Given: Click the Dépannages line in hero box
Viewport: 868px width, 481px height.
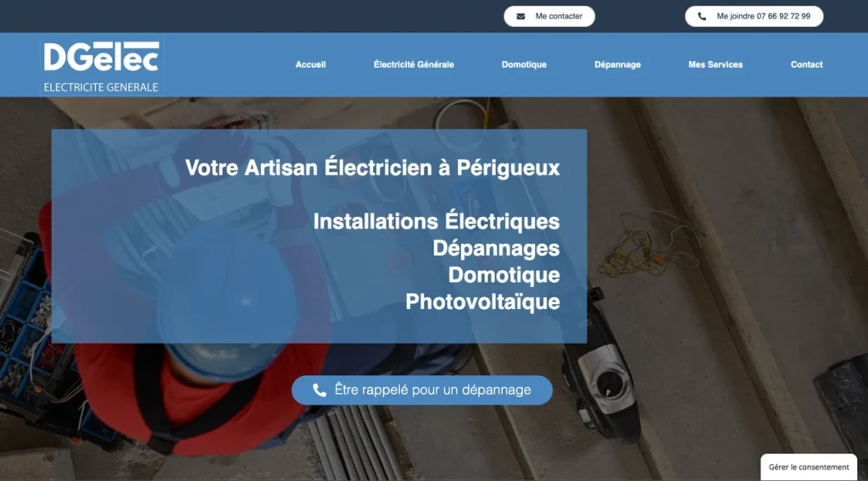Looking at the screenshot, I should point(496,248).
